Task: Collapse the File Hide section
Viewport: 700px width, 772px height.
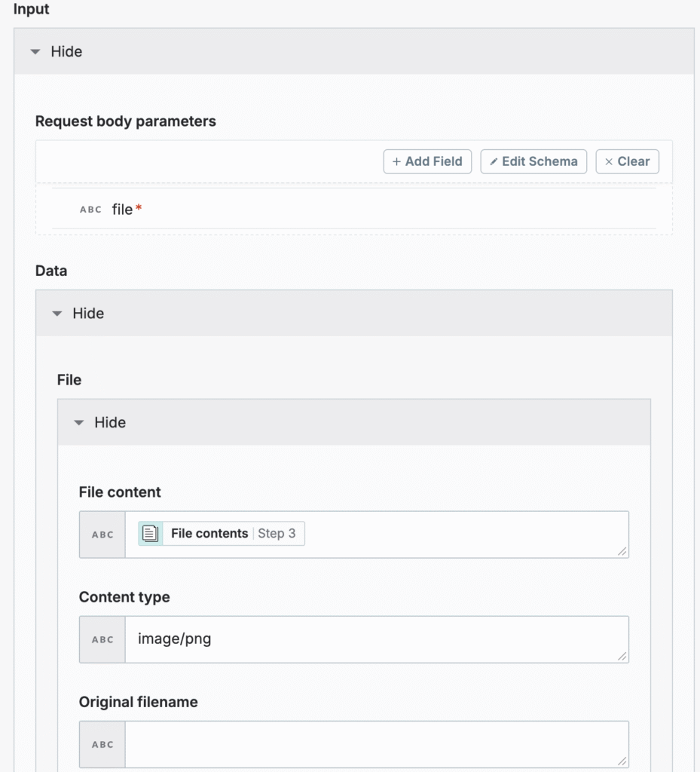Action: point(353,422)
